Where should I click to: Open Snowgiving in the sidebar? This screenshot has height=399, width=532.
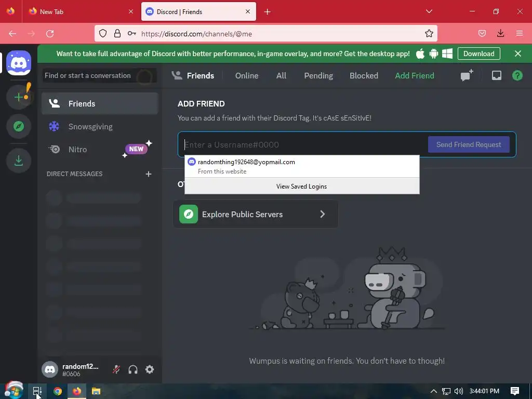(x=100, y=127)
